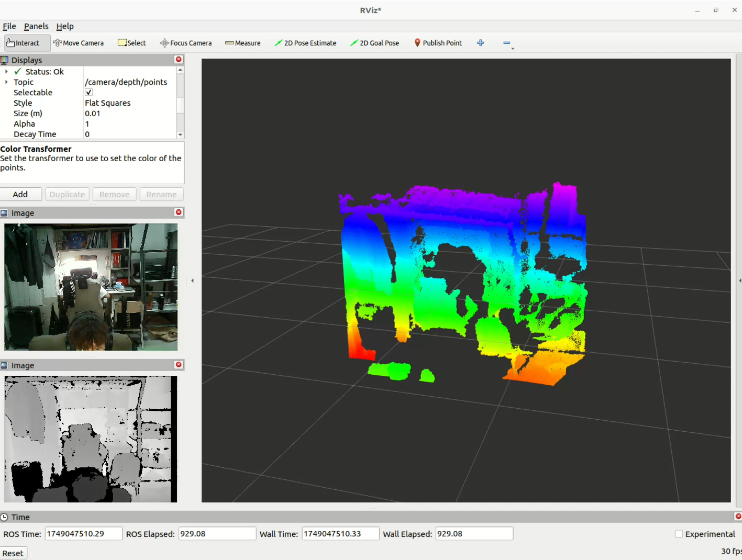
Task: Enable the Experimental checkbox
Action: pyautogui.click(x=679, y=534)
